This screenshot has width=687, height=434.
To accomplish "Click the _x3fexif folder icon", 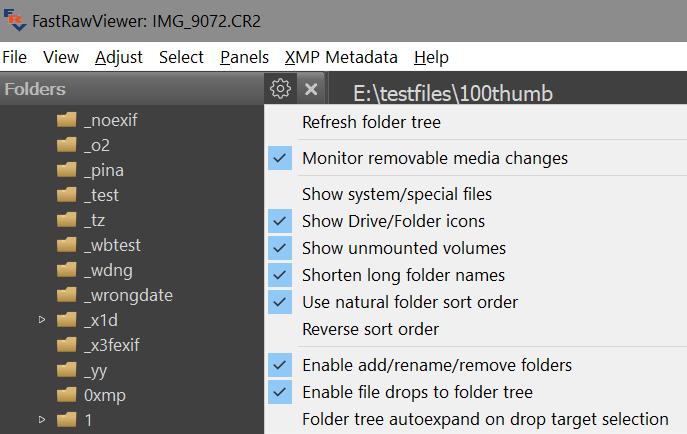I will coord(67,345).
